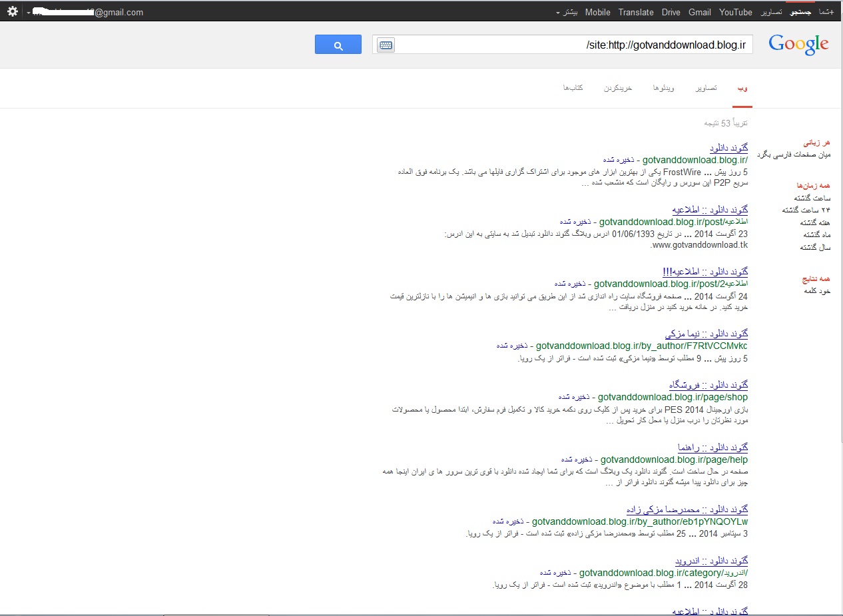Viewport: 843px width, 616px height.
Task: Filter by میان صفحات فارسی بگرد
Action: [x=794, y=154]
